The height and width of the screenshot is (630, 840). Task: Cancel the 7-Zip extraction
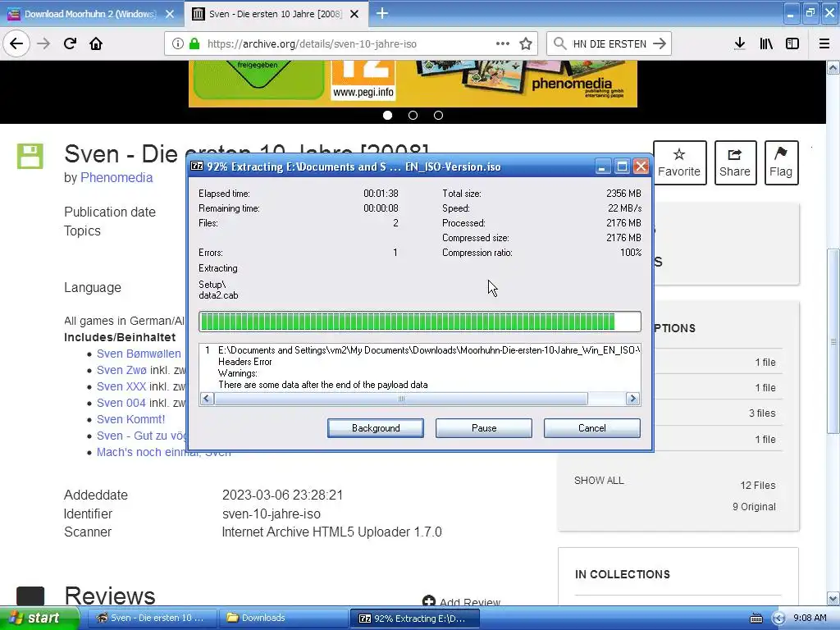[x=592, y=428]
